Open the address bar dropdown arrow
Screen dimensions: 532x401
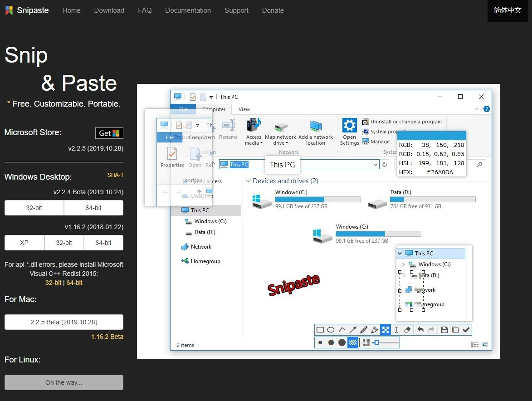pos(375,165)
